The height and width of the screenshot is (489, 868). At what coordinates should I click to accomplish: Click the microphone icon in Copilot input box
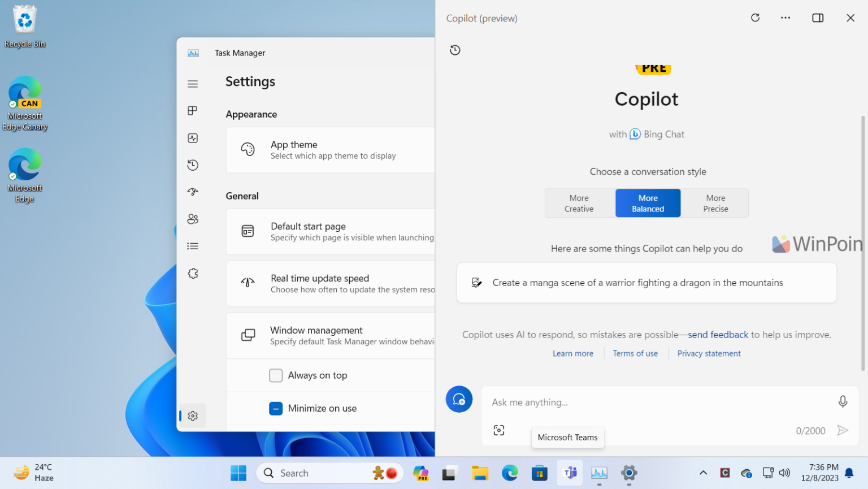(843, 401)
